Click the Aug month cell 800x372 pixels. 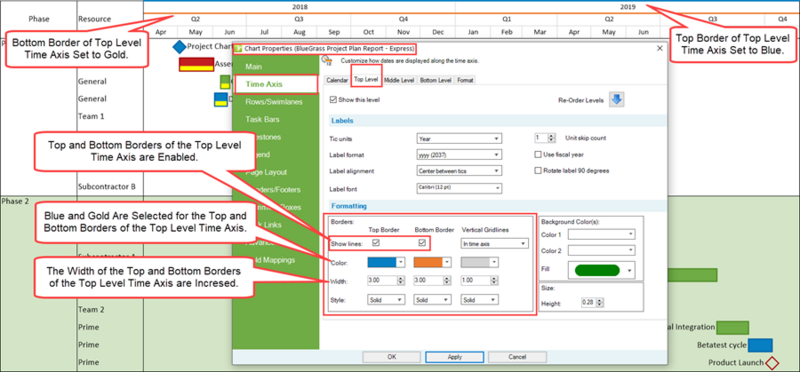299,32
